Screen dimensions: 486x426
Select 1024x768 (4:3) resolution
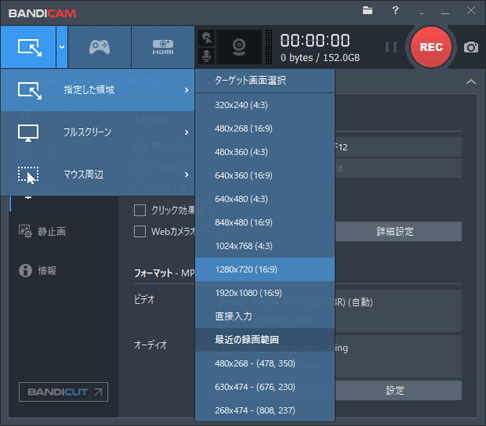265,246
